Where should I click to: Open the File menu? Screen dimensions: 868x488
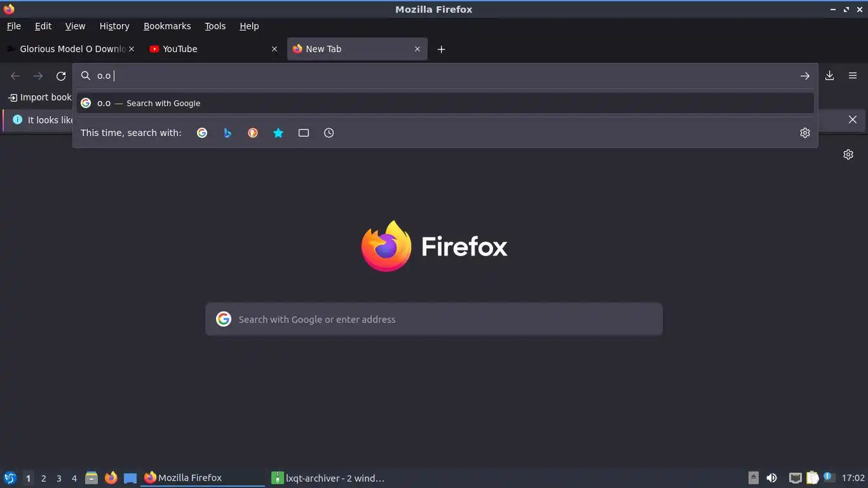pyautogui.click(x=13, y=26)
